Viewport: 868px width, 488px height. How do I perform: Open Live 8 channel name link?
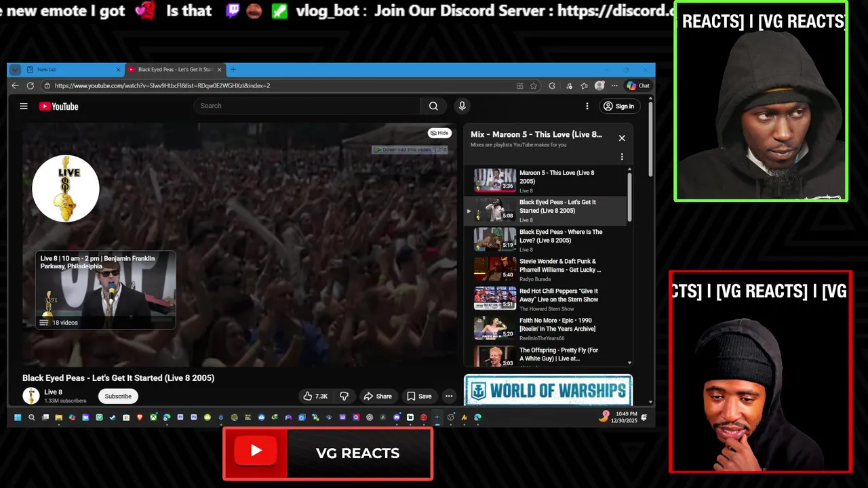(x=53, y=392)
